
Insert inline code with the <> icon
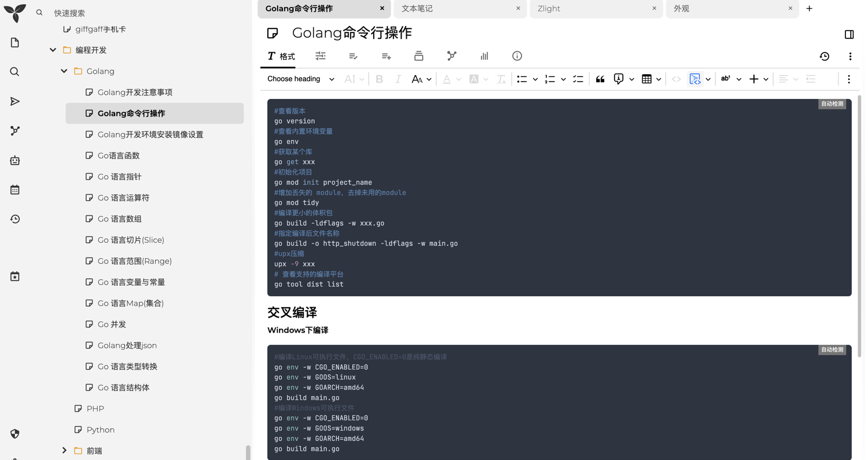[x=676, y=79]
